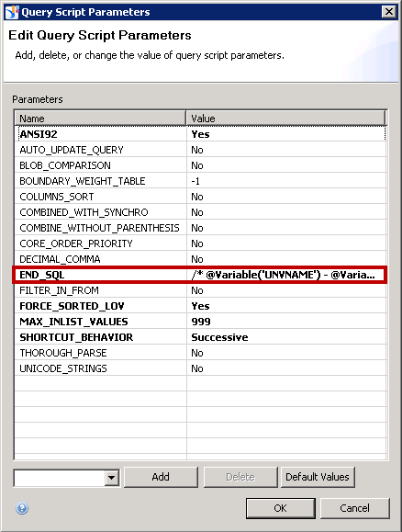The height and width of the screenshot is (532, 402).
Task: Select the ANSI92 parameter row
Action: pyautogui.click(x=200, y=134)
